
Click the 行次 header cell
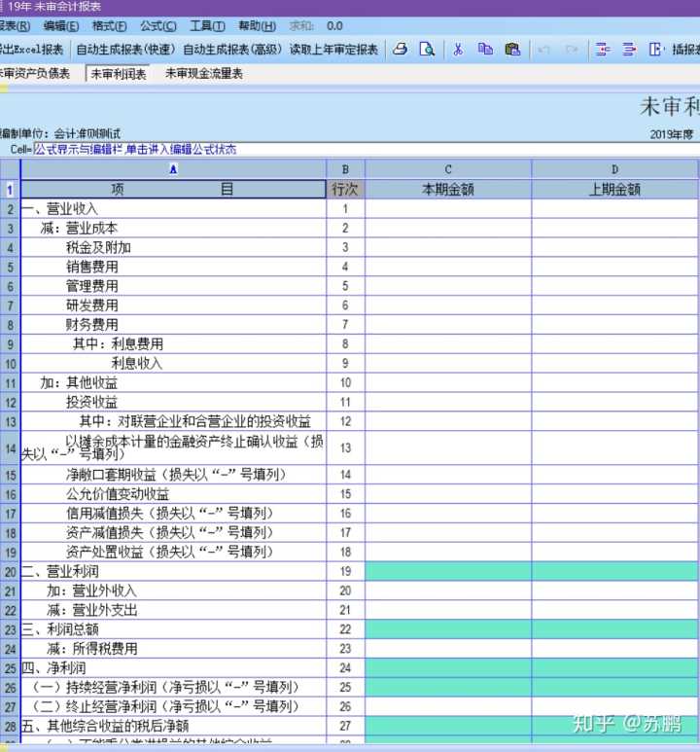click(x=345, y=189)
